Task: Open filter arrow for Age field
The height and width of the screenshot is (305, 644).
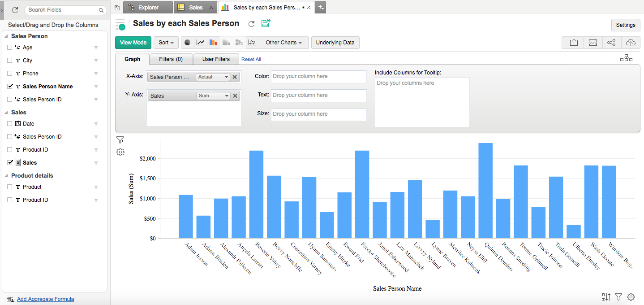Action: click(x=96, y=48)
